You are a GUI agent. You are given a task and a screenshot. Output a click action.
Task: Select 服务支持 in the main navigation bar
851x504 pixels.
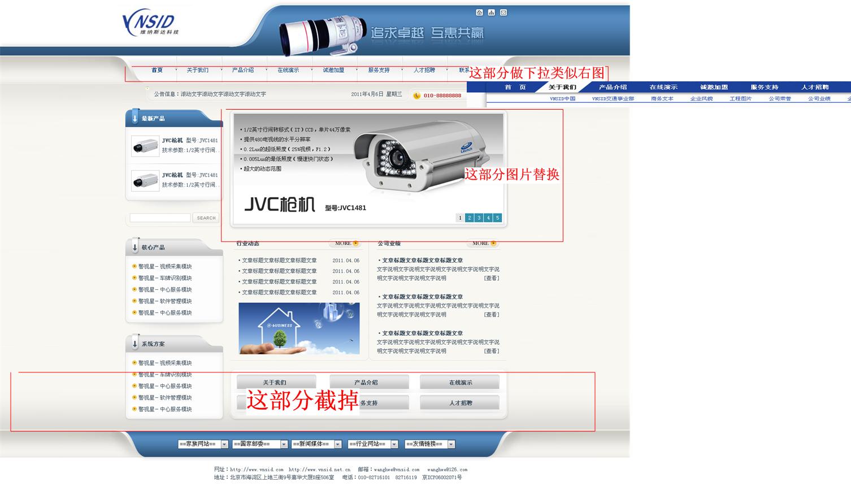coord(379,70)
